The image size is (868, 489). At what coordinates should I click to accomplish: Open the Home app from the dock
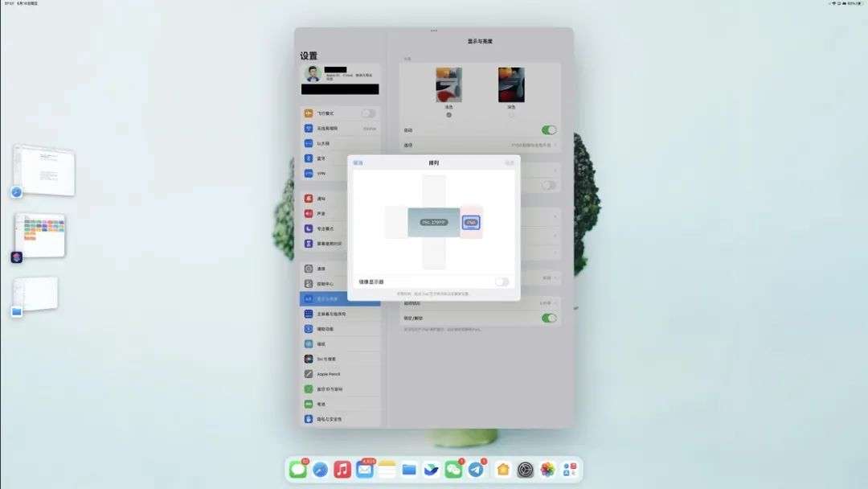tap(502, 470)
